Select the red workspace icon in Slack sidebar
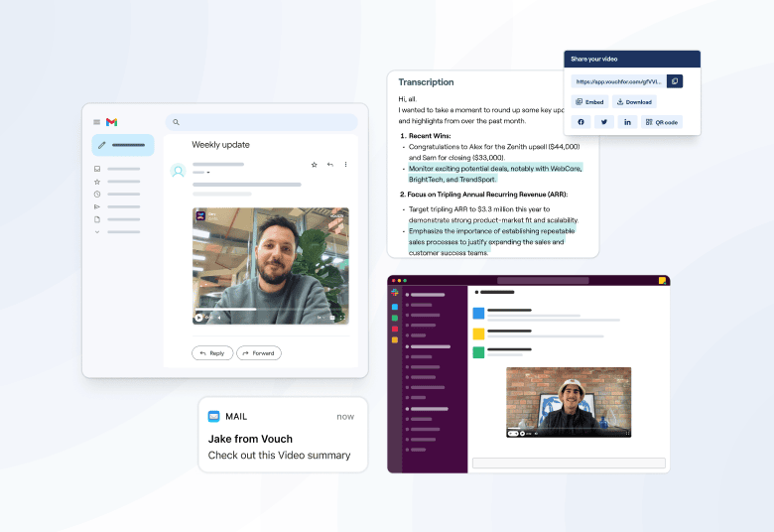This screenshot has width=774, height=532. click(x=395, y=329)
